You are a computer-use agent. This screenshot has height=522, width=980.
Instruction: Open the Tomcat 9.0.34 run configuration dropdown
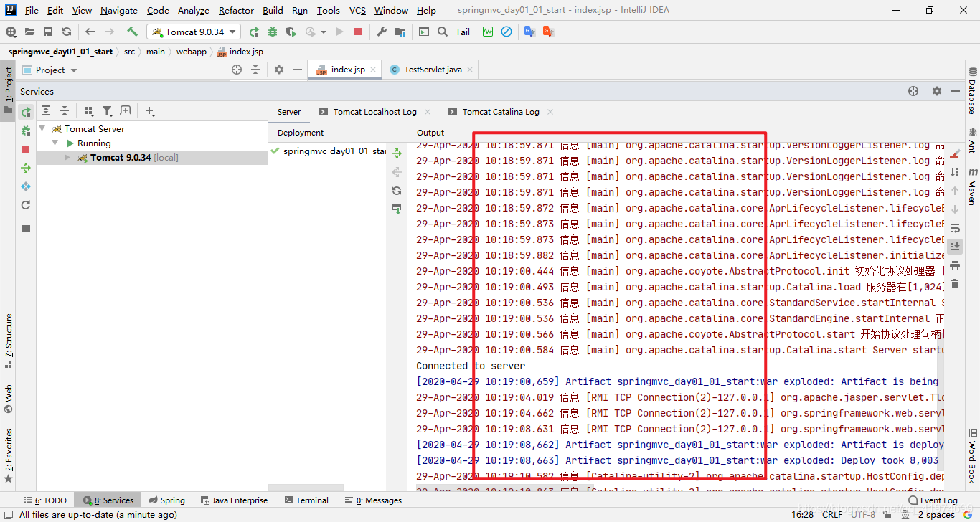pyautogui.click(x=193, y=32)
